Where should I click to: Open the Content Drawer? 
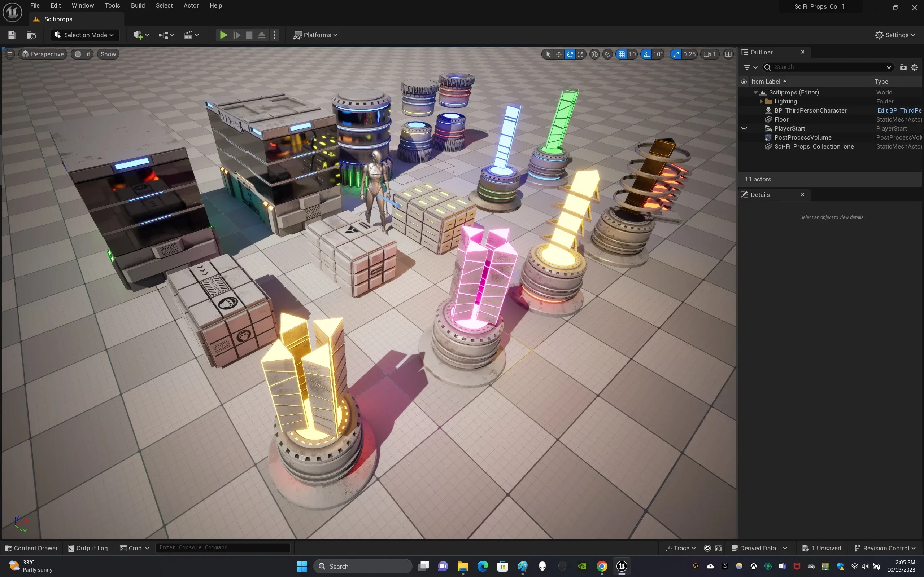[31, 548]
